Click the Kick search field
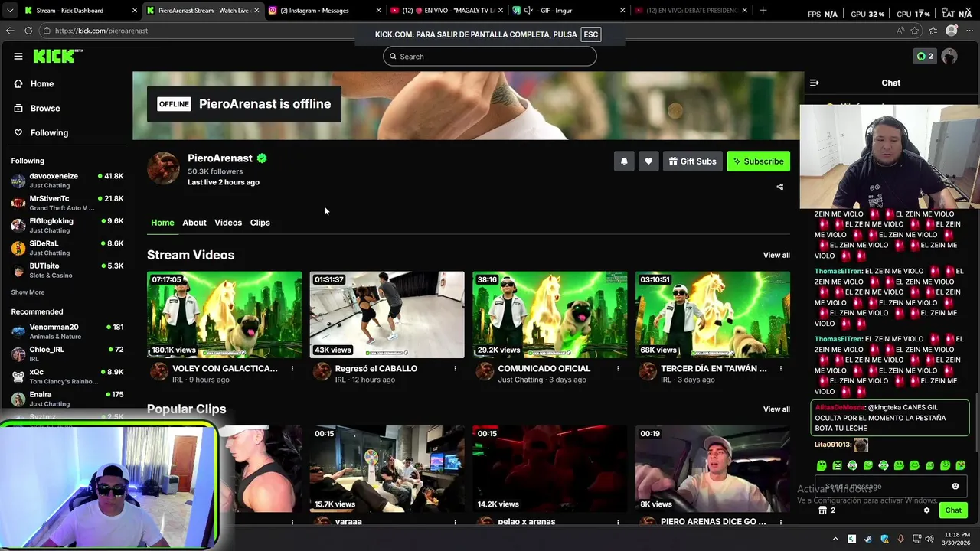The image size is (980, 551). point(490,56)
